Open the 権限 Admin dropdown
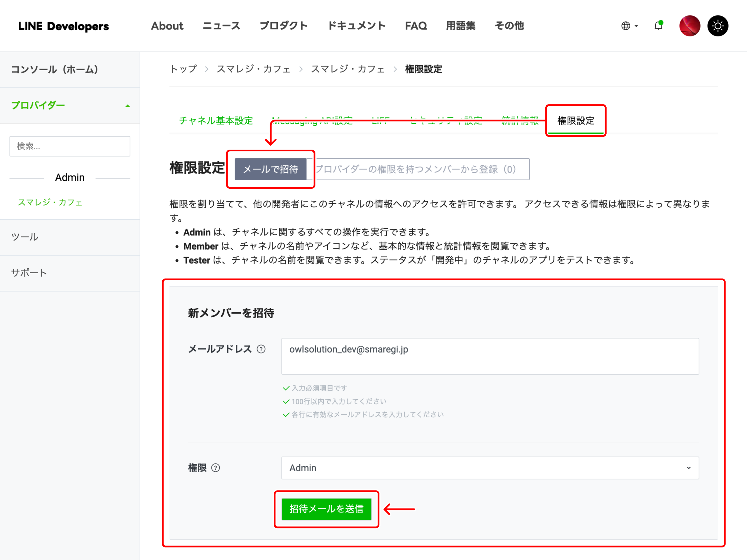Screen dimensions: 747x560 point(490,468)
